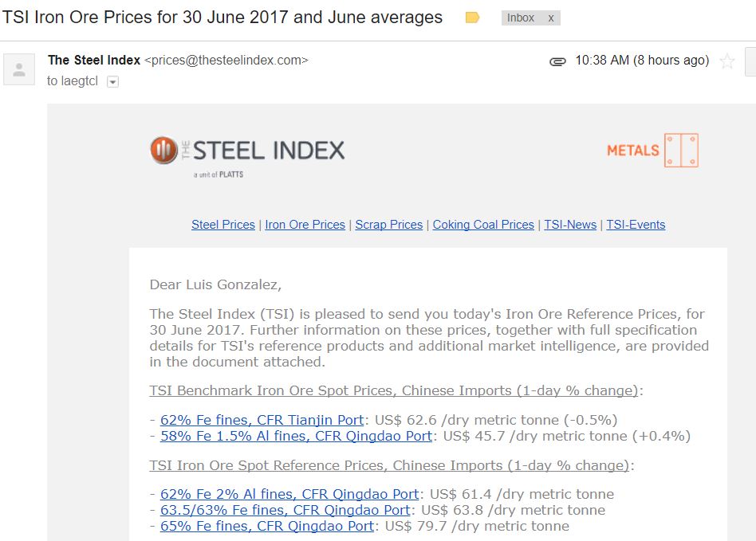Click the METALS logo graphic
756x541 pixels.
tap(652, 151)
